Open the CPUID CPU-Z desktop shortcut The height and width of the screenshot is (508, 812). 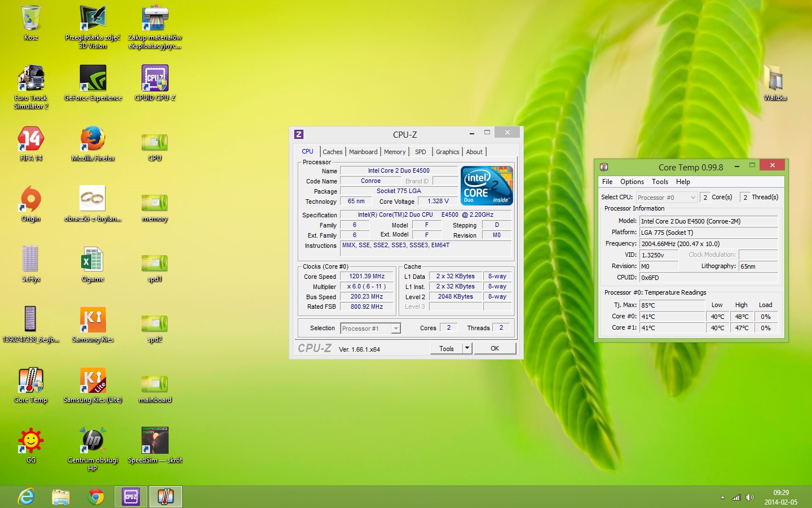[x=155, y=79]
